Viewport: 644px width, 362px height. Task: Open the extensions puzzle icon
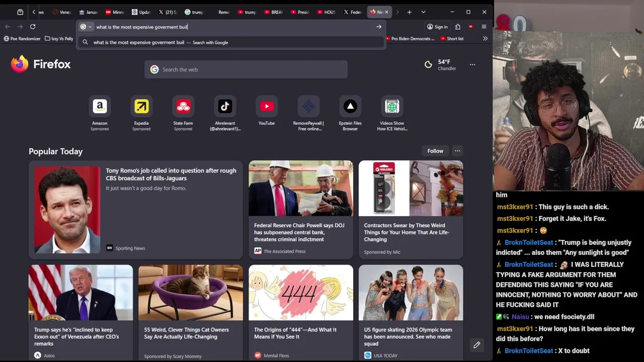click(x=458, y=27)
